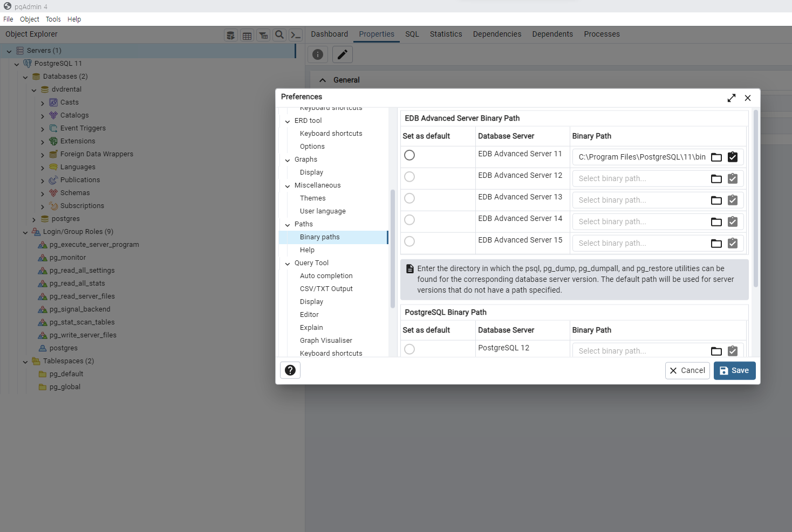Expand the Schemas node
The image size is (792, 532).
tap(43, 194)
